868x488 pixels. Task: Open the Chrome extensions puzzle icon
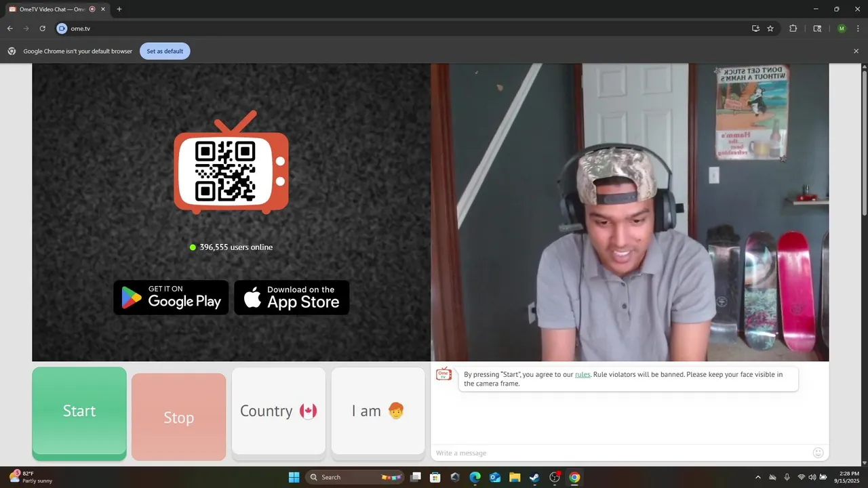click(793, 28)
